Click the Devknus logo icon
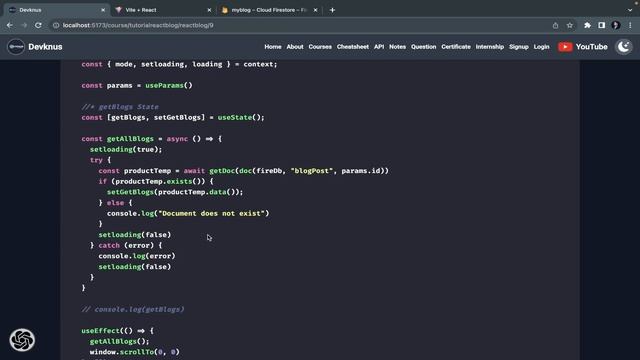Viewport: 640px width, 360px height. click(16, 47)
